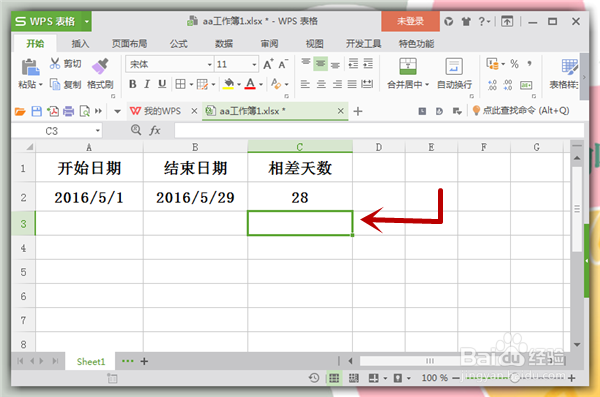Open the file folder icon
Image resolution: width=600 pixels, height=397 pixels.
(20, 111)
